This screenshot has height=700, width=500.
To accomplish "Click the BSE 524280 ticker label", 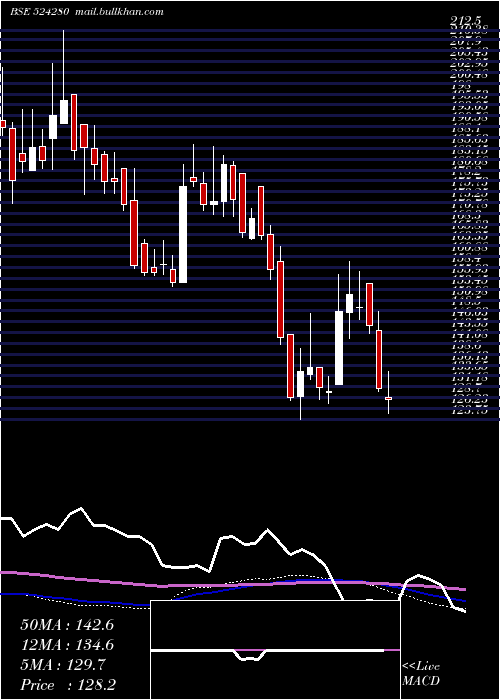I will [39, 12].
